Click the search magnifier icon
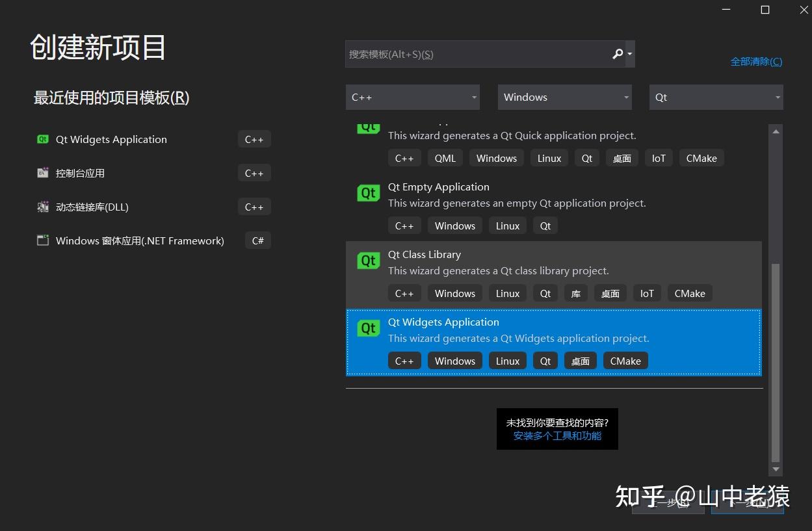 tap(616, 54)
